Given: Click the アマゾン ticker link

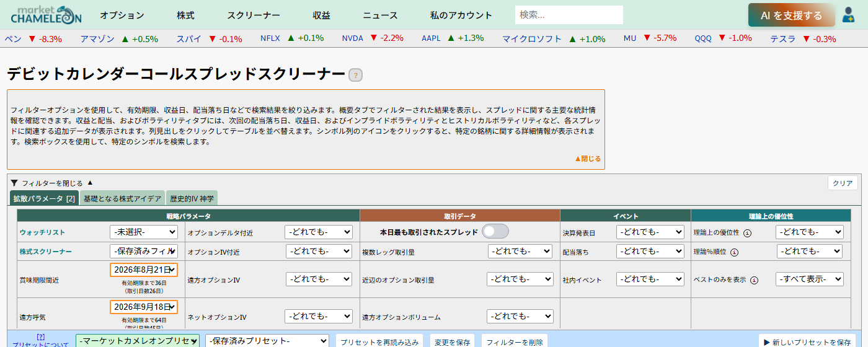Looking at the screenshot, I should pyautogui.click(x=97, y=38).
